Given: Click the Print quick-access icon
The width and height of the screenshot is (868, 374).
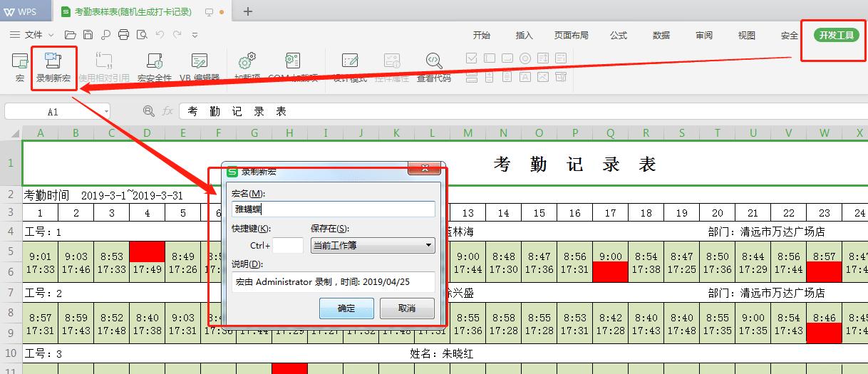Looking at the screenshot, I should point(123,34).
